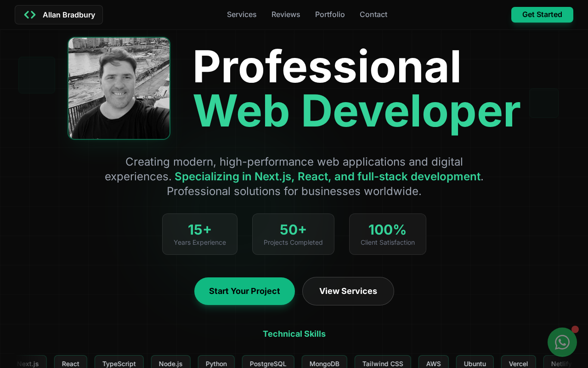Click the red notification dot on WhatsApp
Screen dimensions: 588x368
pyautogui.click(x=575, y=329)
